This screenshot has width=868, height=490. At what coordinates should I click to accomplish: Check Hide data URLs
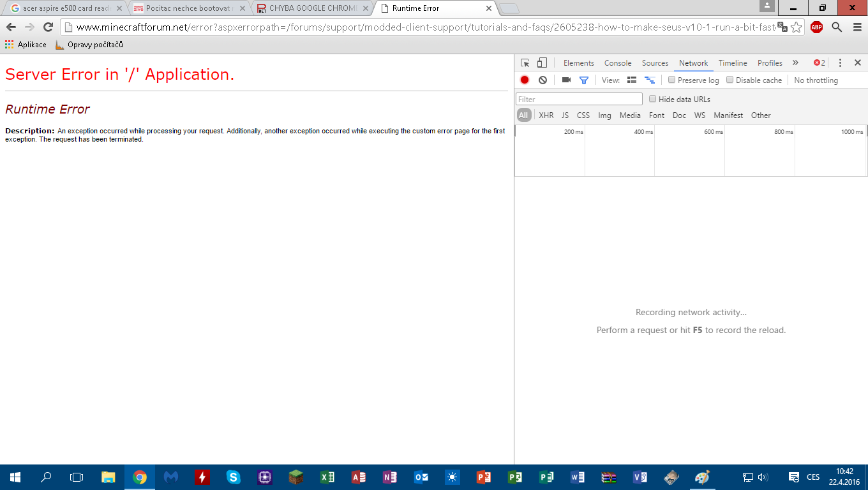pos(652,99)
